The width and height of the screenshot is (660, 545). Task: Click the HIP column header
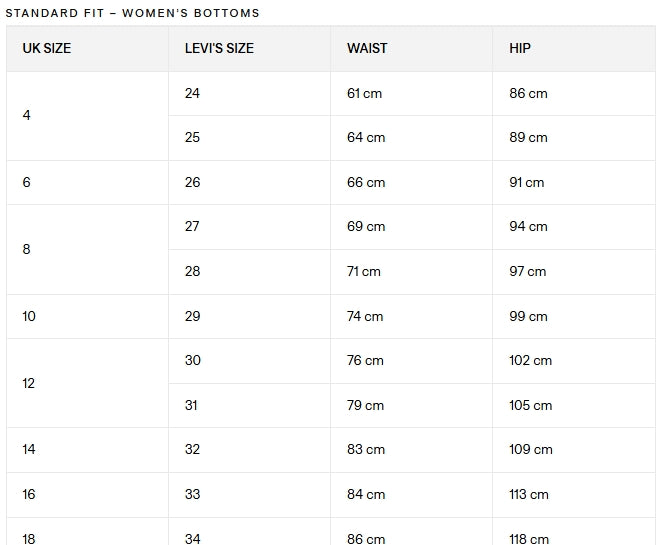520,48
